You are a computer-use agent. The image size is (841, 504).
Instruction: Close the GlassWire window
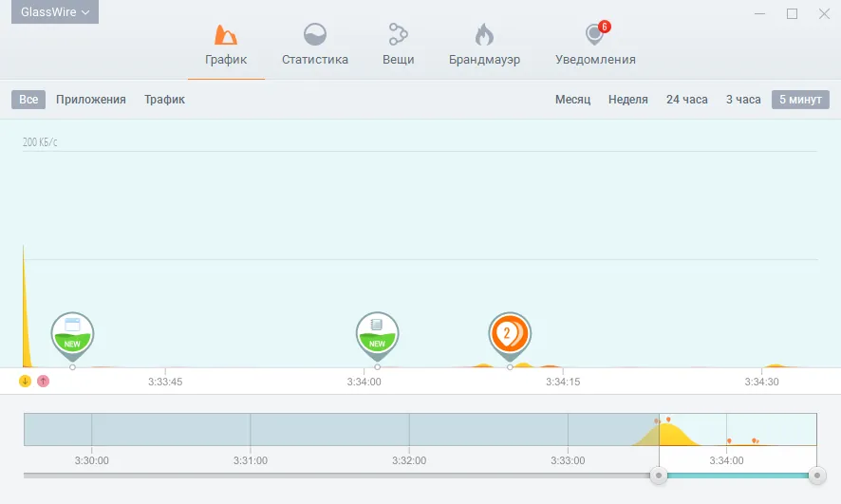[824, 14]
